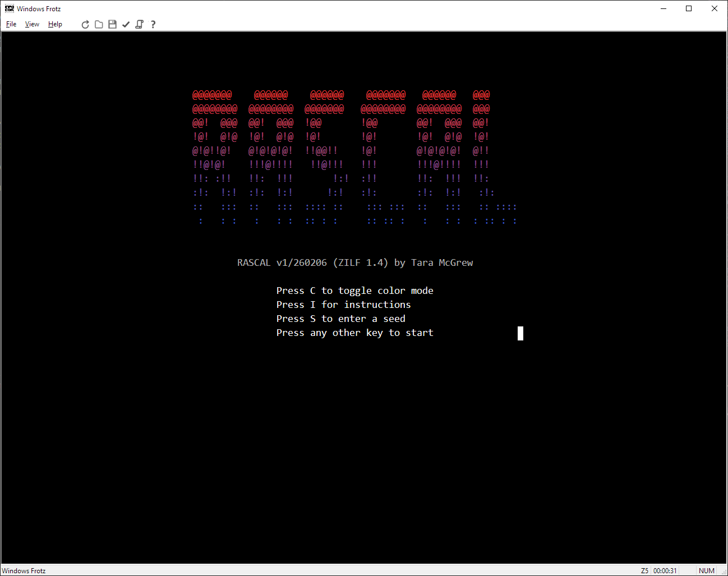Expand the Help menu
The width and height of the screenshot is (728, 576).
(55, 24)
